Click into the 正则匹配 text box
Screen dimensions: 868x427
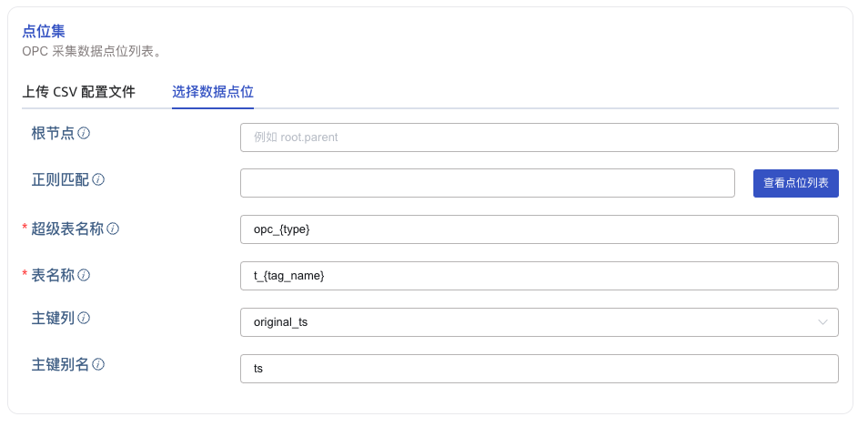point(487,183)
